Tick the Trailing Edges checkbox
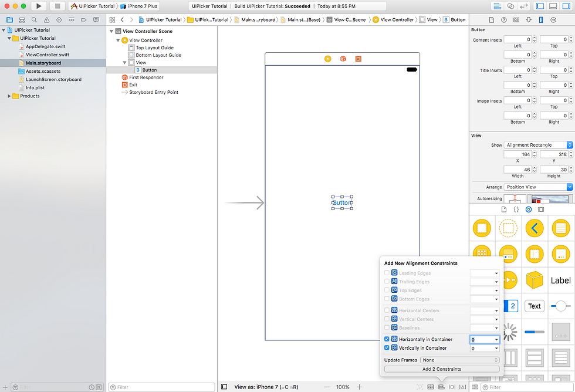The image size is (575, 392). (387, 282)
